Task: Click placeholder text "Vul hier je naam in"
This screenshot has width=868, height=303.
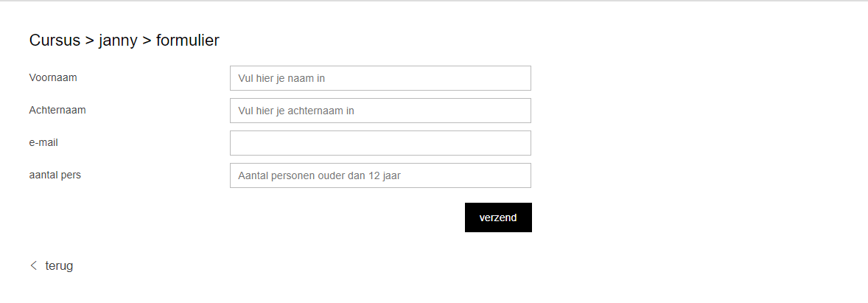Action: coord(281,79)
